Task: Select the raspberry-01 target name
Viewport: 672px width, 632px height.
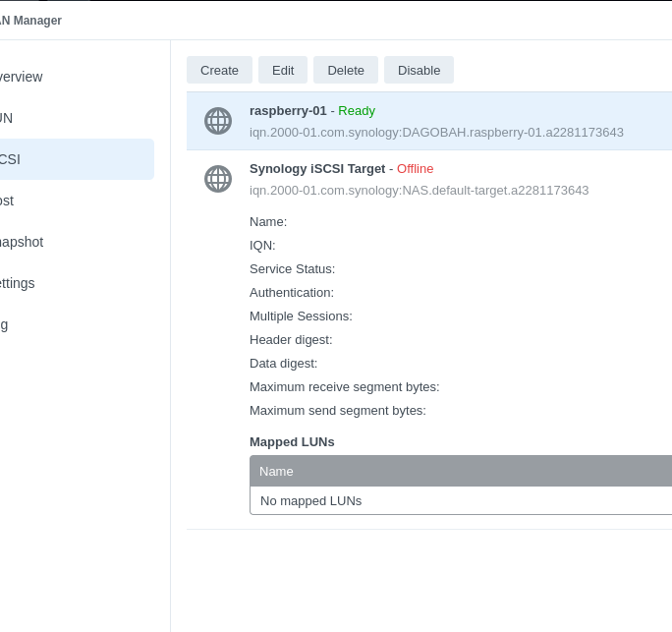Action: (x=288, y=111)
